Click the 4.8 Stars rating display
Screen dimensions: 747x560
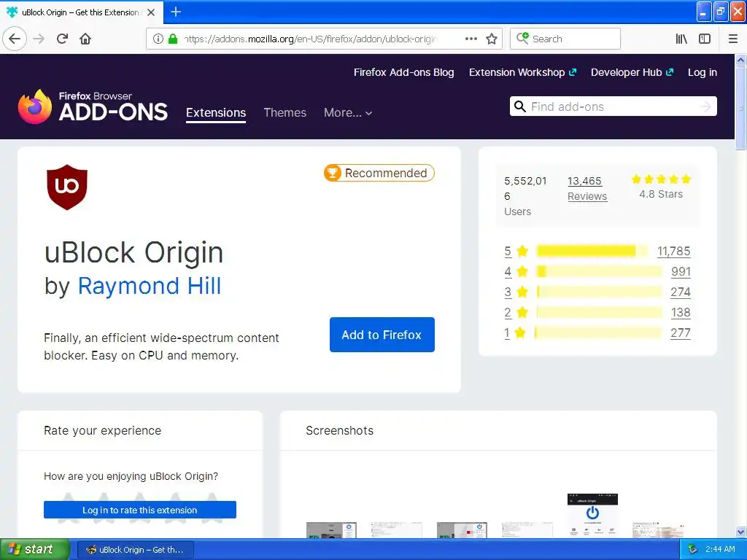pyautogui.click(x=661, y=187)
